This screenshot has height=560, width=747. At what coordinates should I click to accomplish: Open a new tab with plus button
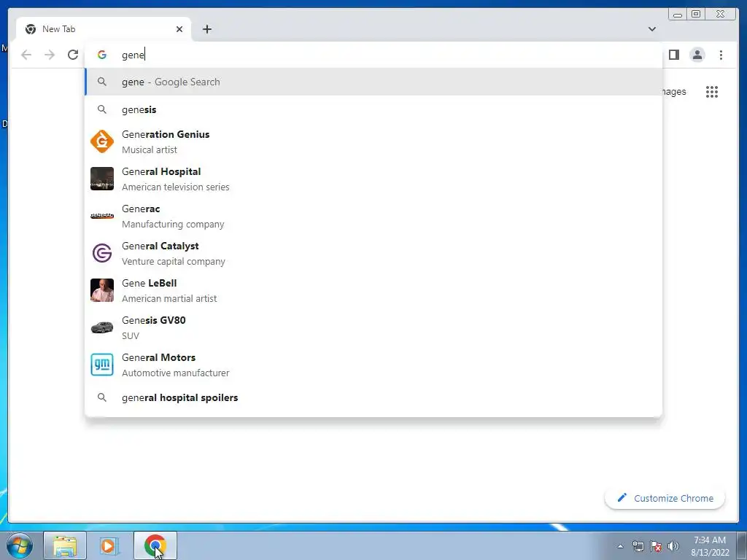pos(206,29)
